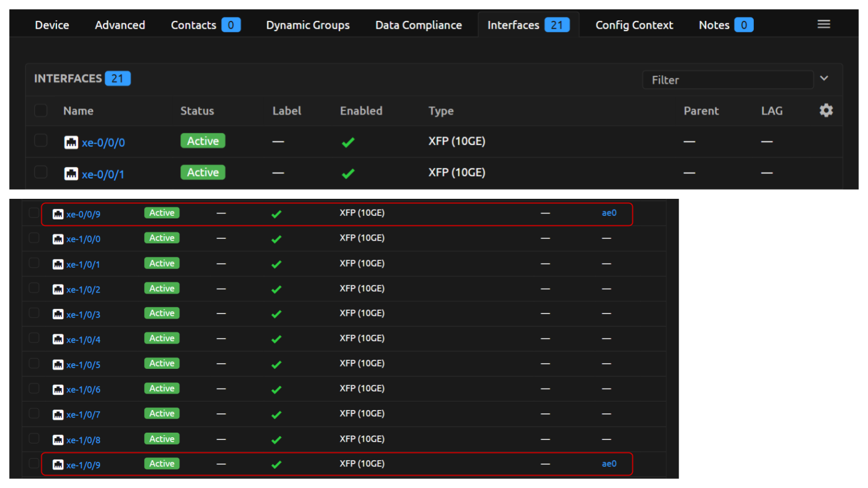Open the hamburger menu icon
Screen dimensions: 868x488
(823, 24)
